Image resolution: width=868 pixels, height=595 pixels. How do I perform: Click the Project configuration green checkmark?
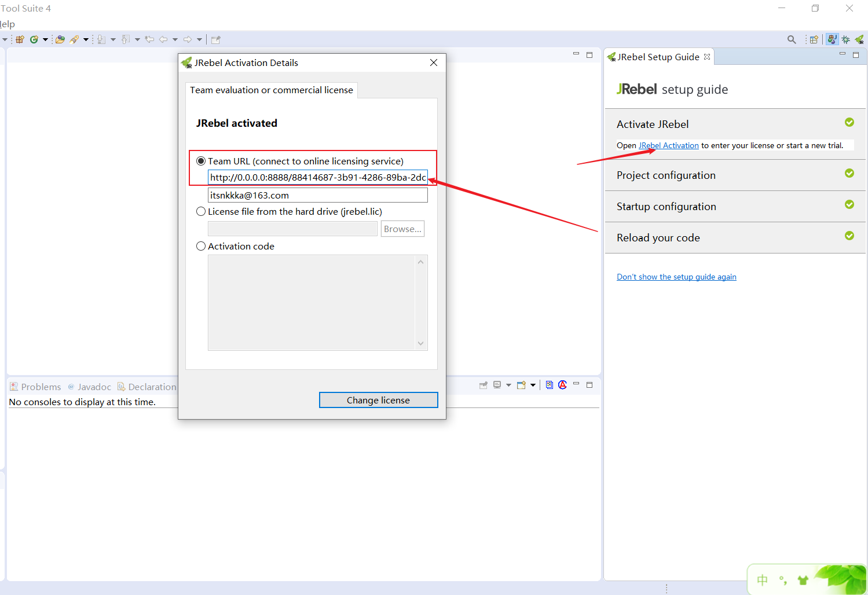[849, 173]
